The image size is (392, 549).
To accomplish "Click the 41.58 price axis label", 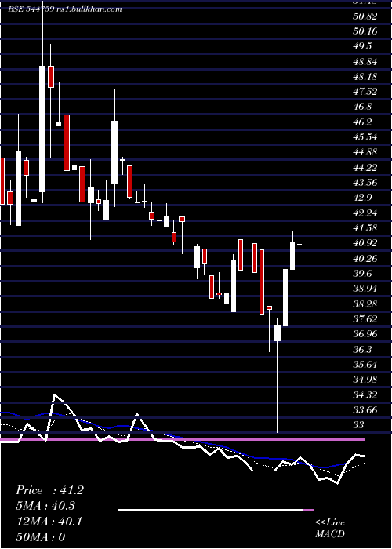I will click(x=365, y=228).
